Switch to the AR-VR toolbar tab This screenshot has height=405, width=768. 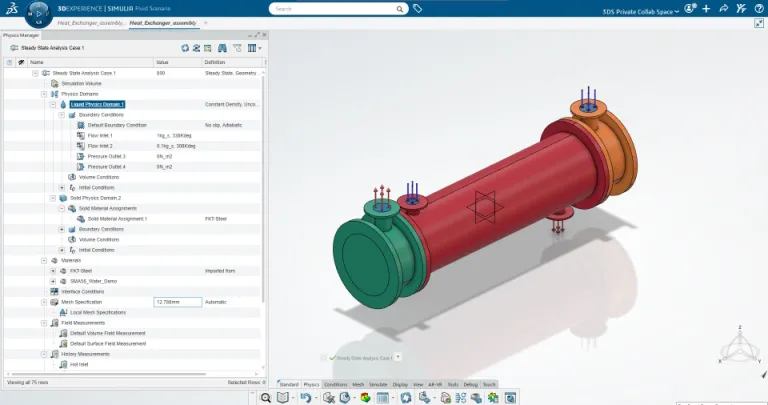[435, 384]
